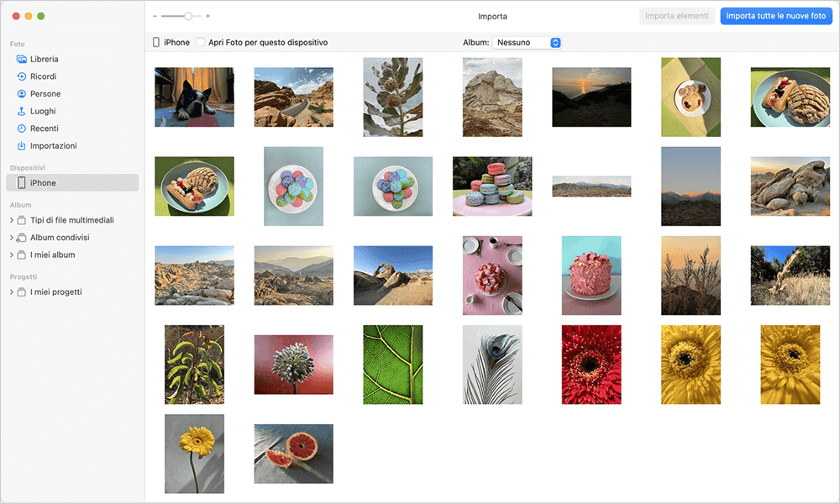Click the zoom out minus icon
Image resolution: width=840 pixels, height=504 pixels.
[x=155, y=16]
